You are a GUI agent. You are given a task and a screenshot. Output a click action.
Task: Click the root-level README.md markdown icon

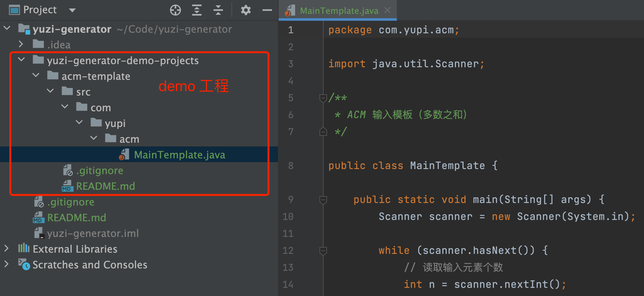(39, 217)
